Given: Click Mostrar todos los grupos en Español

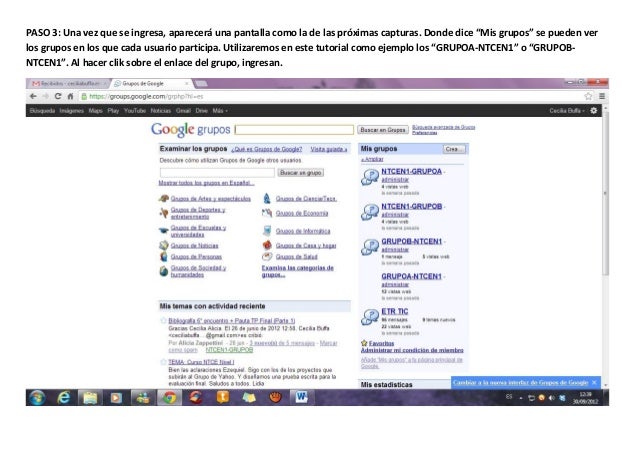Looking at the screenshot, I should (206, 183).
